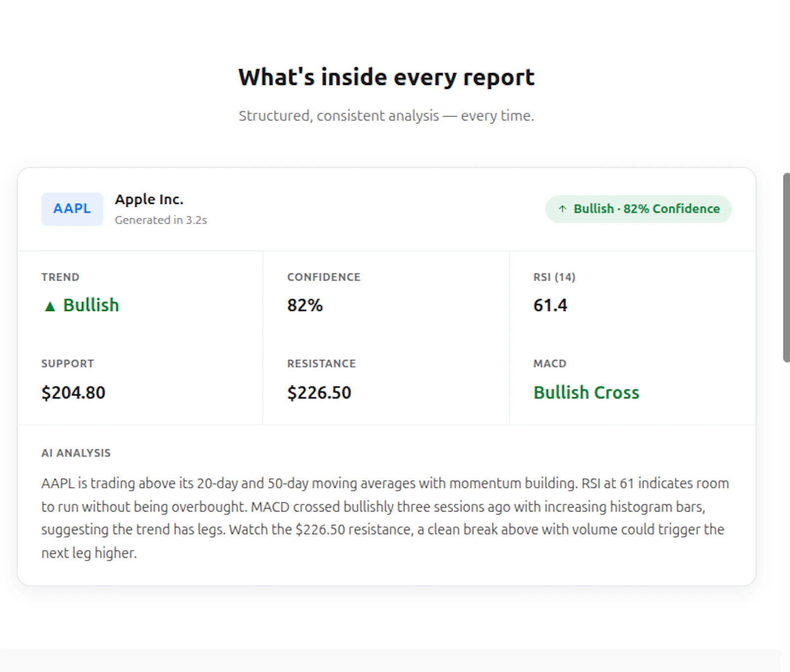Expand the AI Analysis section
Image resolution: width=790 pixels, height=672 pixels.
point(76,453)
